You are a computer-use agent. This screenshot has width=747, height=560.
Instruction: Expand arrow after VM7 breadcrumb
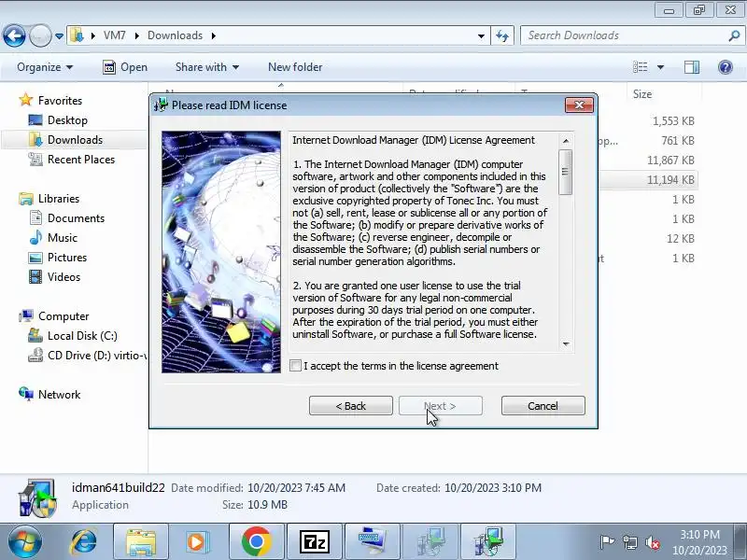[136, 35]
